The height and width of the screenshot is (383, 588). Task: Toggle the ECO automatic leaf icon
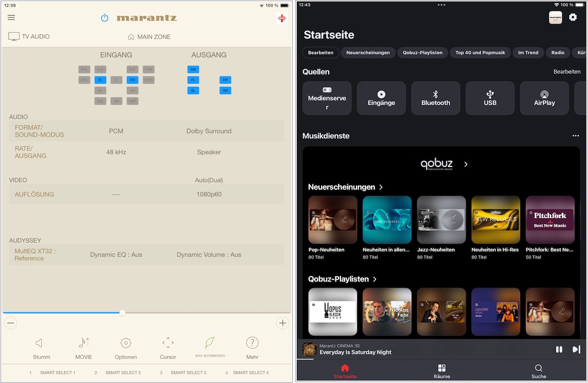click(210, 343)
